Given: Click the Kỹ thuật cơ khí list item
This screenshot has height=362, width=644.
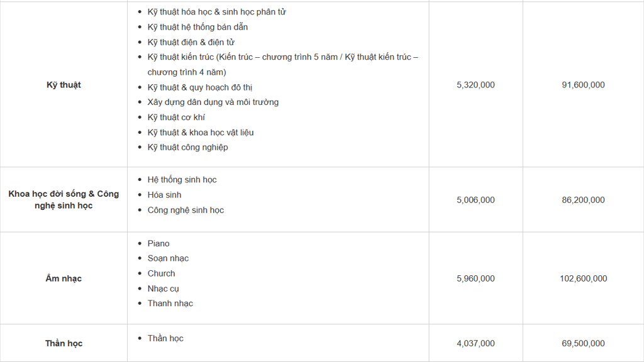Looking at the screenshot, I should point(176,118).
